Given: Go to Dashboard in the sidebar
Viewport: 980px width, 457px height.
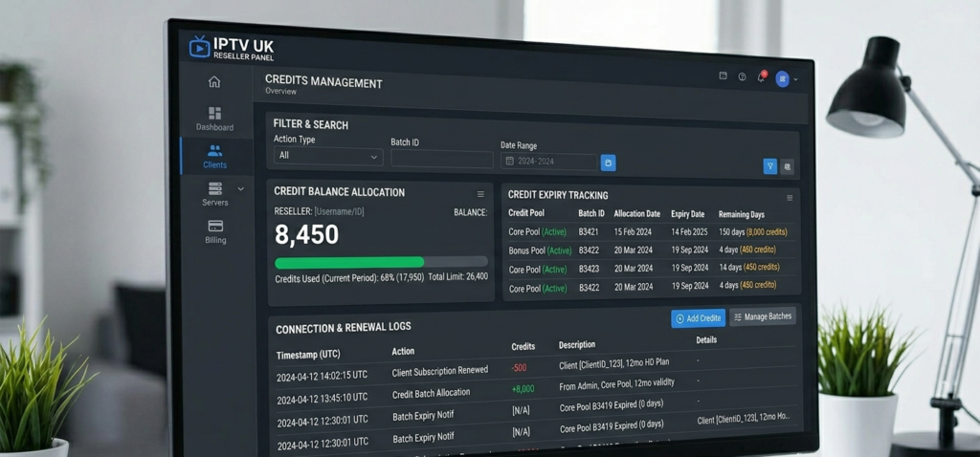Looking at the screenshot, I should pos(214,119).
